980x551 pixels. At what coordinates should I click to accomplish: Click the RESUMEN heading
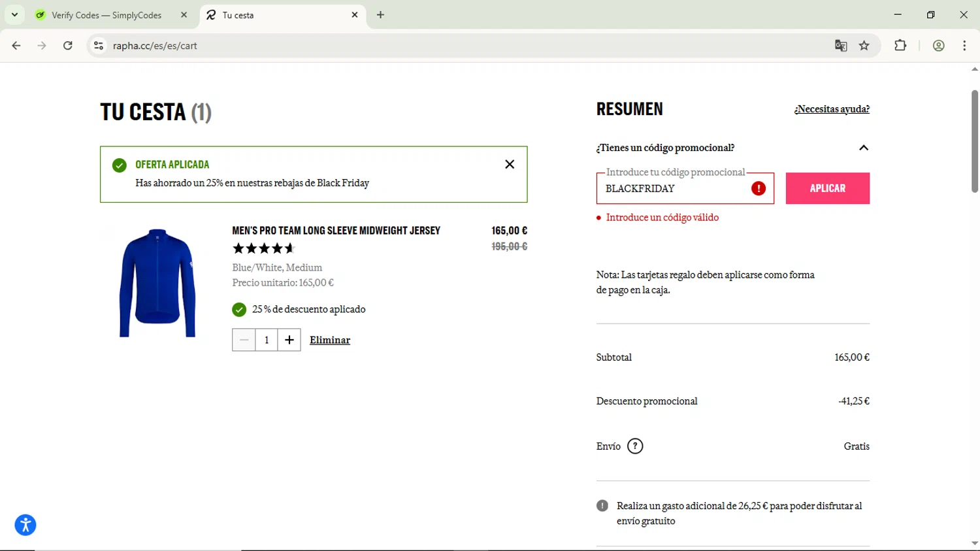(x=630, y=109)
